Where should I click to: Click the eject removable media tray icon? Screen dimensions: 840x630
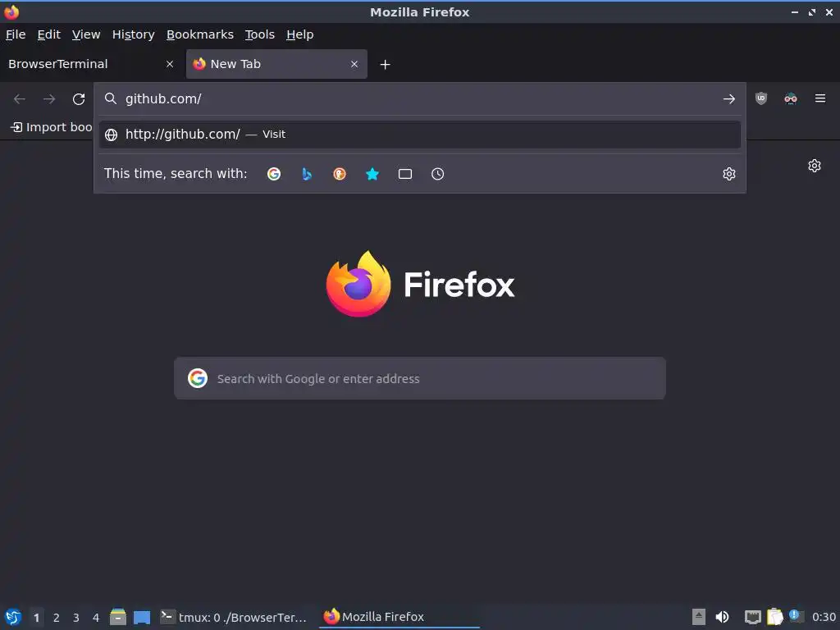pyautogui.click(x=699, y=617)
